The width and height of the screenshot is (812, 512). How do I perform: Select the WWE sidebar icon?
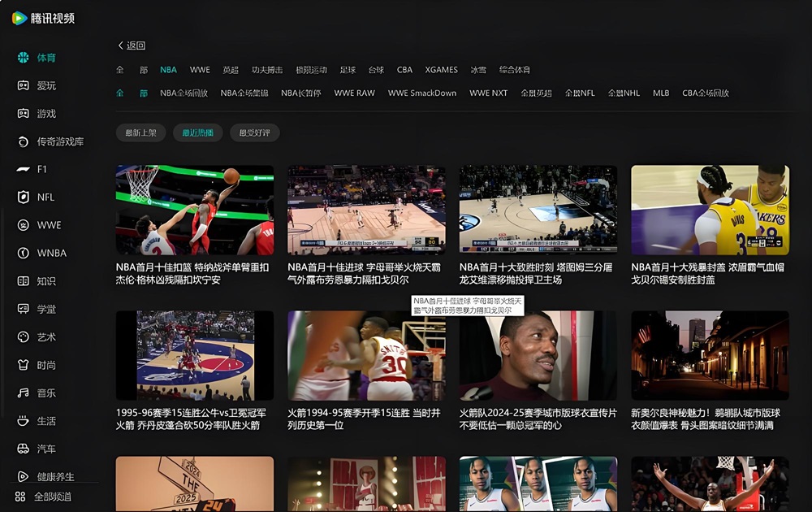click(x=24, y=225)
